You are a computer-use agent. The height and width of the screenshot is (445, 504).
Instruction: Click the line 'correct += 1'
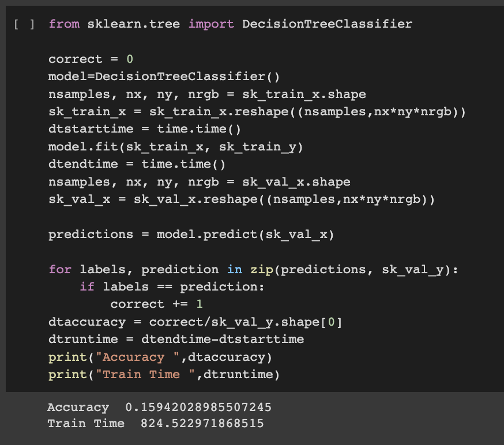pos(156,304)
